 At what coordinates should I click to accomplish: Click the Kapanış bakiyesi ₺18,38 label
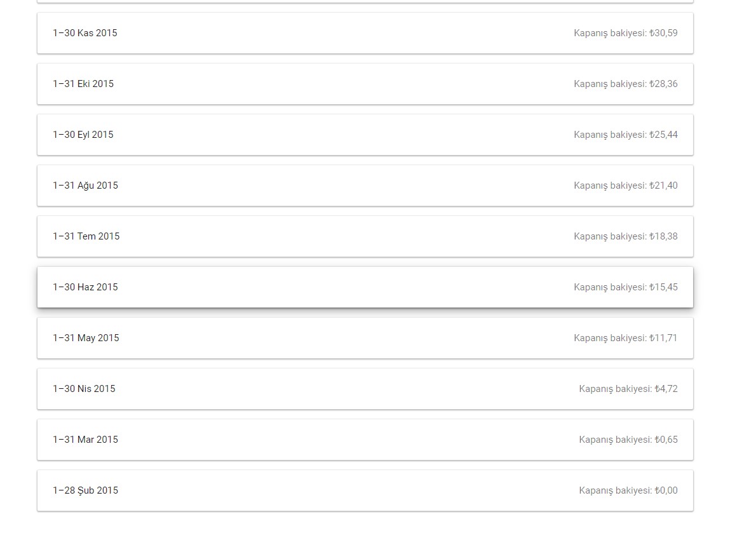pos(626,236)
